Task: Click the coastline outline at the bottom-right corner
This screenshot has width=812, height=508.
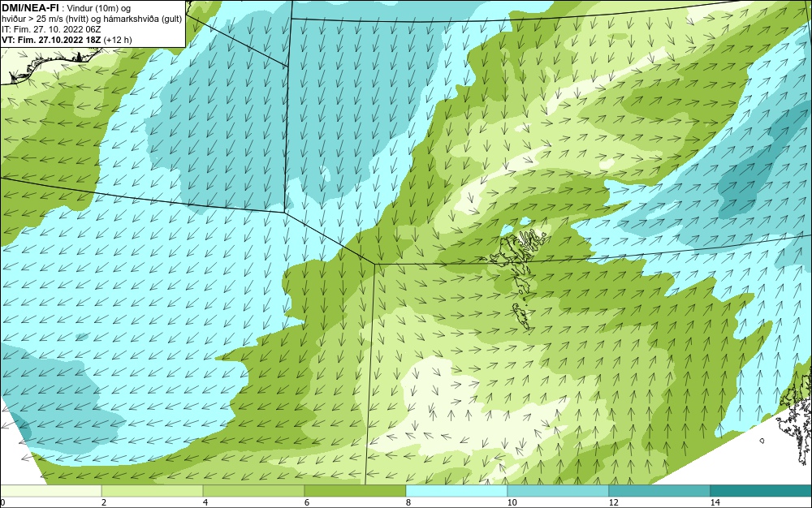Action: tap(797, 418)
